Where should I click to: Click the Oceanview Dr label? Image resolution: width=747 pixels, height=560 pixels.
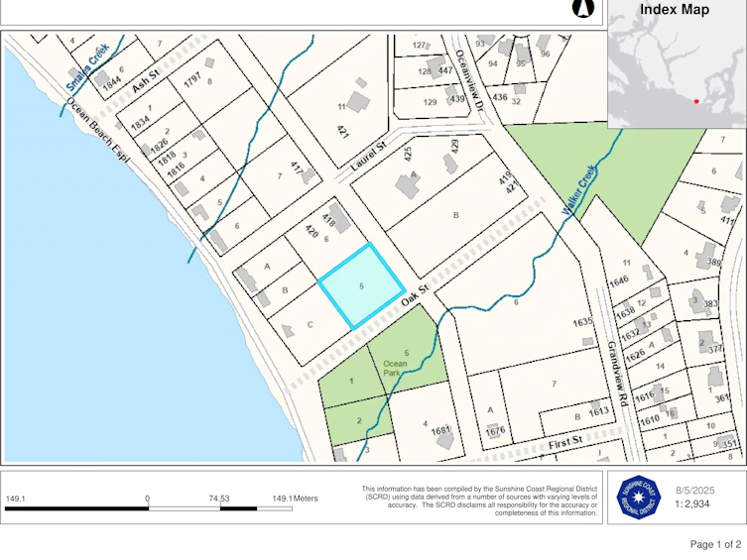point(469,80)
